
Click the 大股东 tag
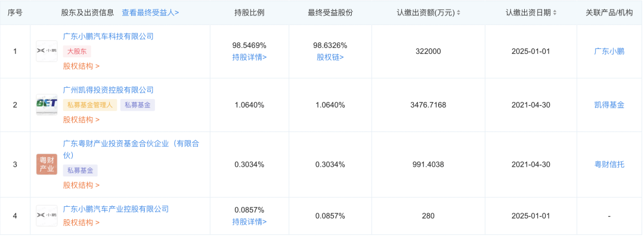point(77,51)
